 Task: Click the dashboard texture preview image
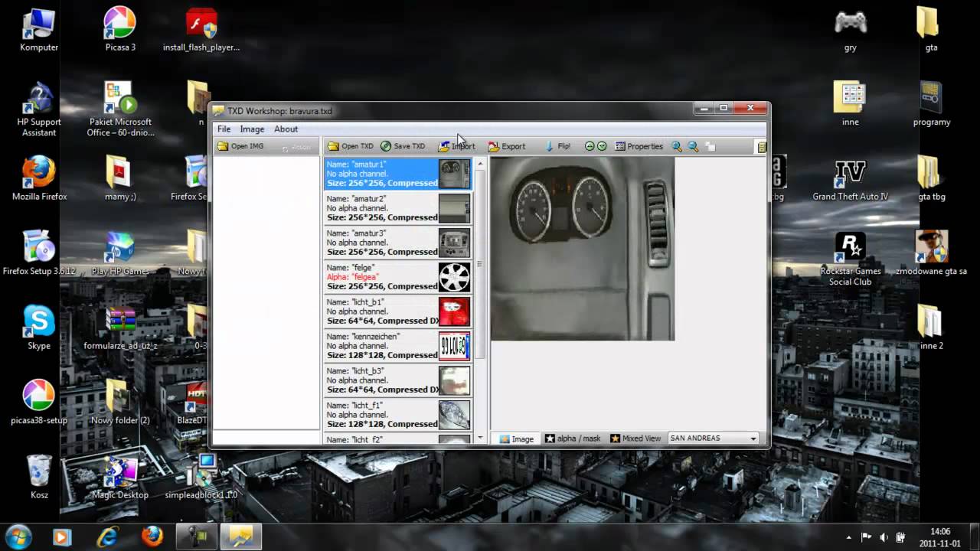click(583, 249)
